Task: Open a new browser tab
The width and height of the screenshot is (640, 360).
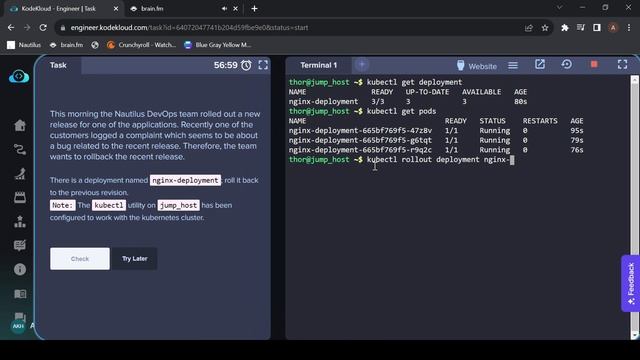Action: pos(254,9)
